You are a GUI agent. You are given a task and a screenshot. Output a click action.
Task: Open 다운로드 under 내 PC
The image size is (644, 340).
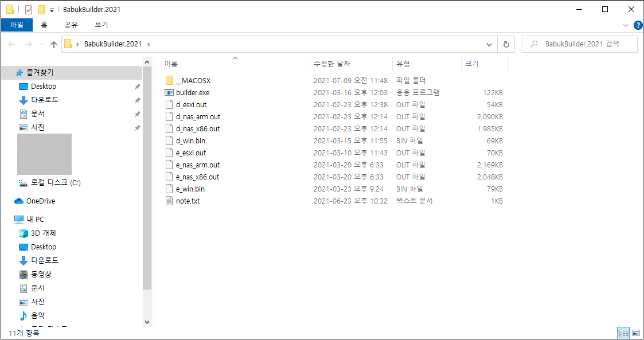point(44,260)
